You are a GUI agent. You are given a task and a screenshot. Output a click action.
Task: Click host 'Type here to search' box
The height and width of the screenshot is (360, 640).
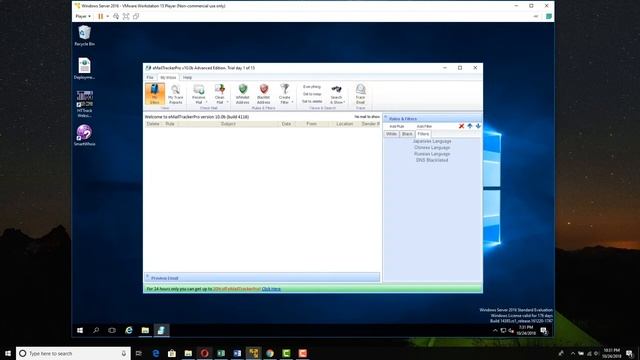click(x=73, y=353)
